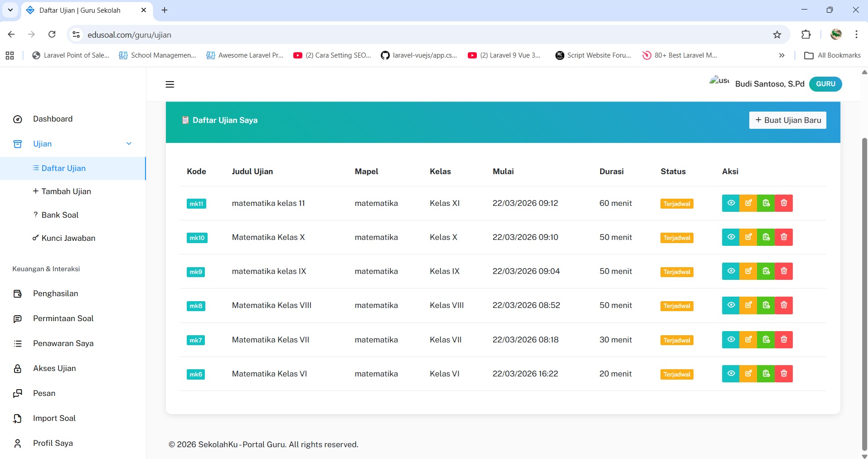Delete matematika kelas IX via trash icon
The width and height of the screenshot is (868, 459).
tap(784, 271)
